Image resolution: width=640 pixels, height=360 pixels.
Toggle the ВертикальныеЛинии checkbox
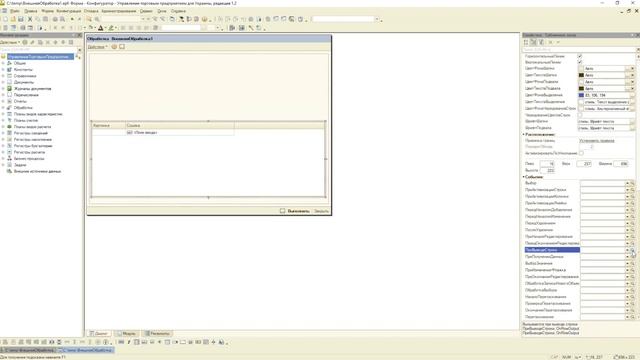[580, 62]
